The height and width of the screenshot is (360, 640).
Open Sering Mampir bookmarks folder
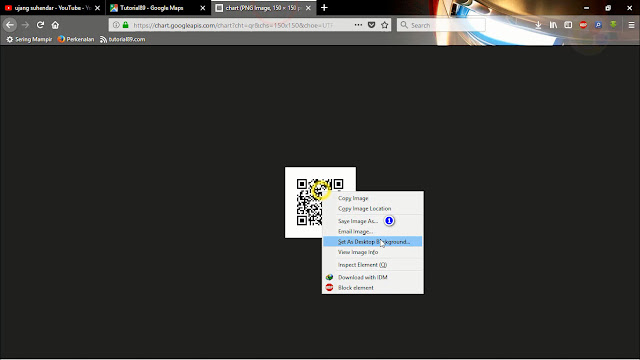pos(29,39)
